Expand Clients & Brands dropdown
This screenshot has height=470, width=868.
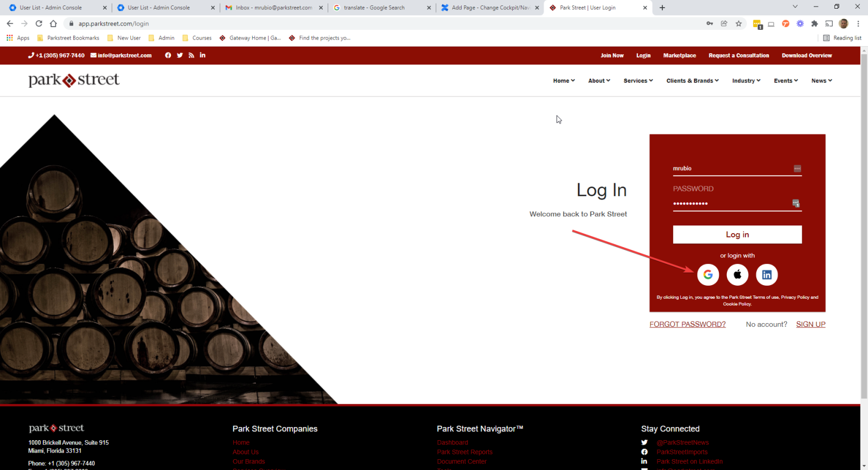click(x=693, y=81)
